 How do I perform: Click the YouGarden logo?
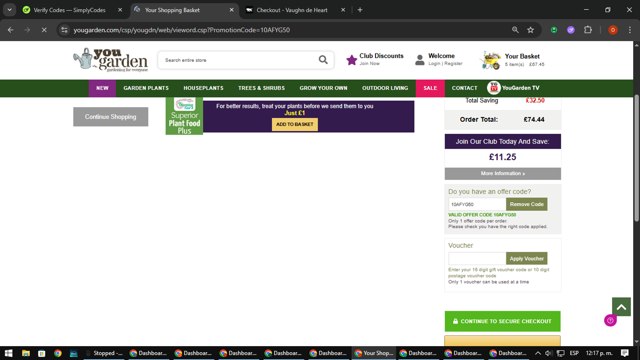[x=111, y=60]
